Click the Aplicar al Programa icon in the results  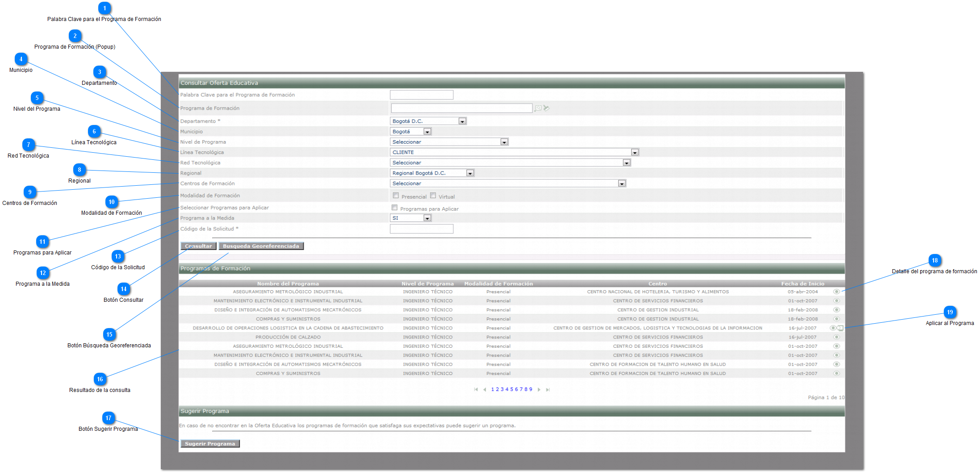coord(841,328)
